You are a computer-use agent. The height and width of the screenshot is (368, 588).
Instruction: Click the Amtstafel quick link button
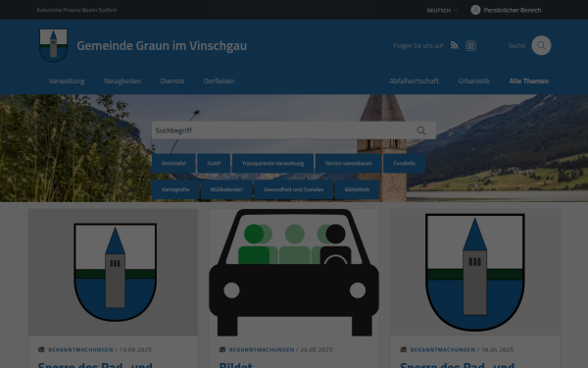(x=173, y=163)
